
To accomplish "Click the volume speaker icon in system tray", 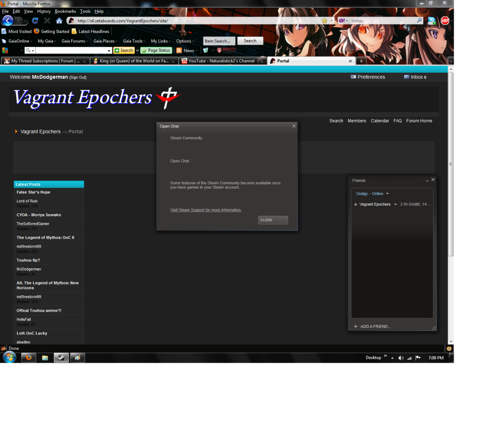I will tap(401, 358).
